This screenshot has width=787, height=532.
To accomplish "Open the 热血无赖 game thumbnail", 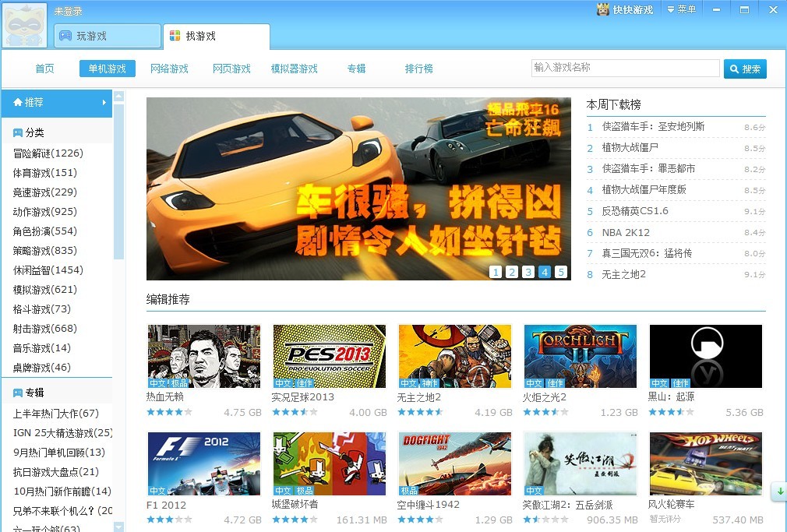I will pos(204,356).
